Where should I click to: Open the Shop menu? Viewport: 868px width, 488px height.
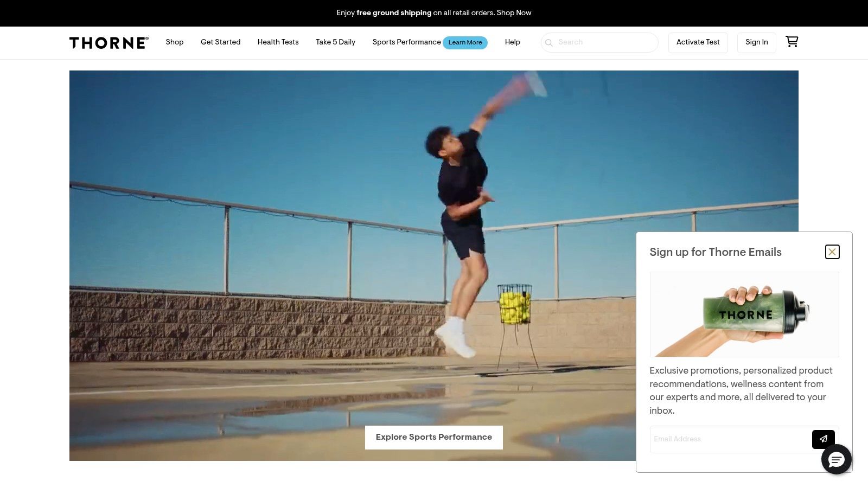(x=174, y=42)
